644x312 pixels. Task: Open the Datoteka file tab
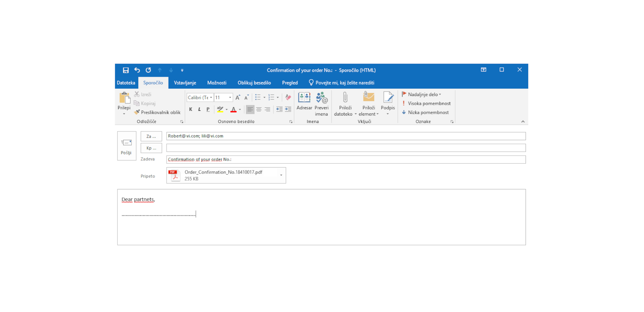126,83
